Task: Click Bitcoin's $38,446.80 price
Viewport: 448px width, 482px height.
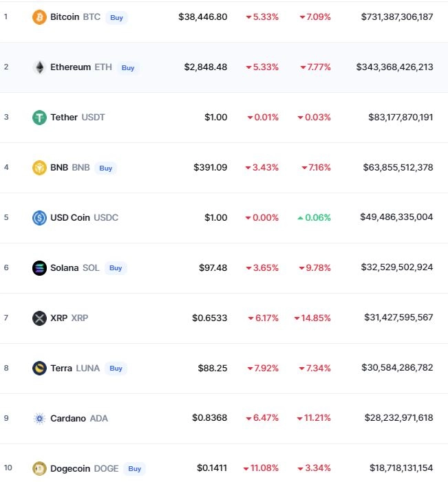Action: (x=202, y=17)
